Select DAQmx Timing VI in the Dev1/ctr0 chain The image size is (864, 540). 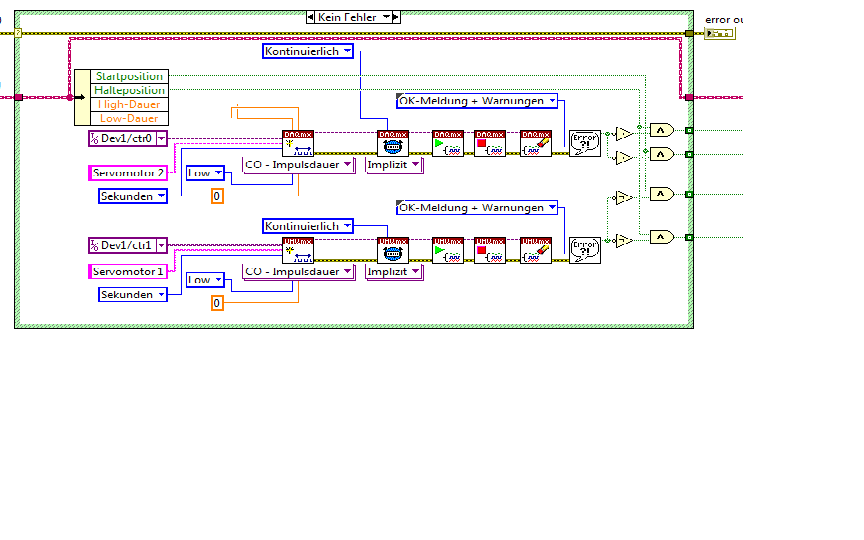(x=393, y=144)
